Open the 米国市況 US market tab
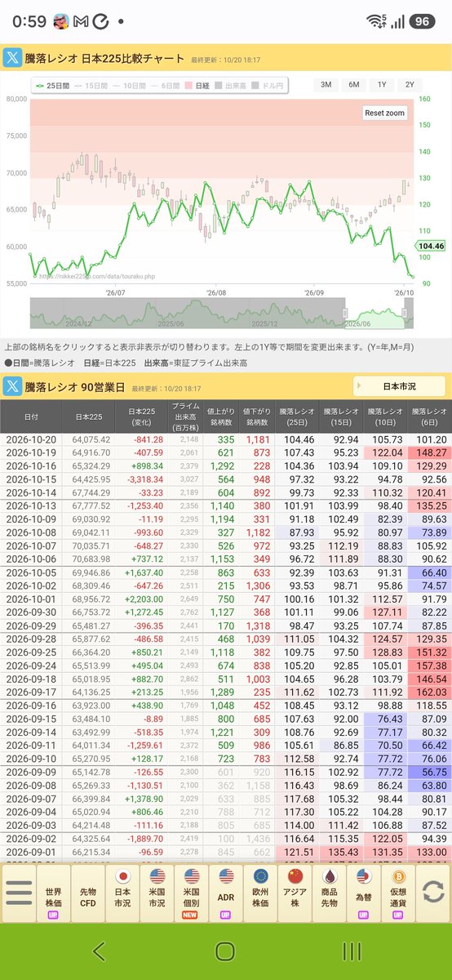Image resolution: width=452 pixels, height=980 pixels. [157, 893]
